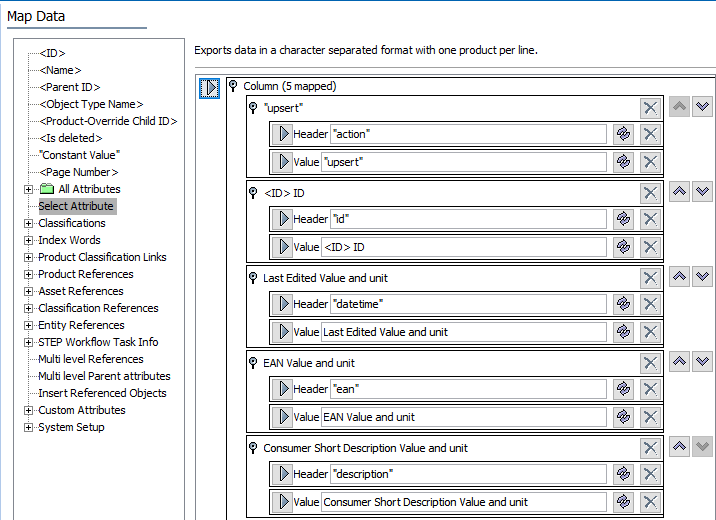Click the transform icon beside Header "action"
Screen dimensions: 716x520
point(623,134)
